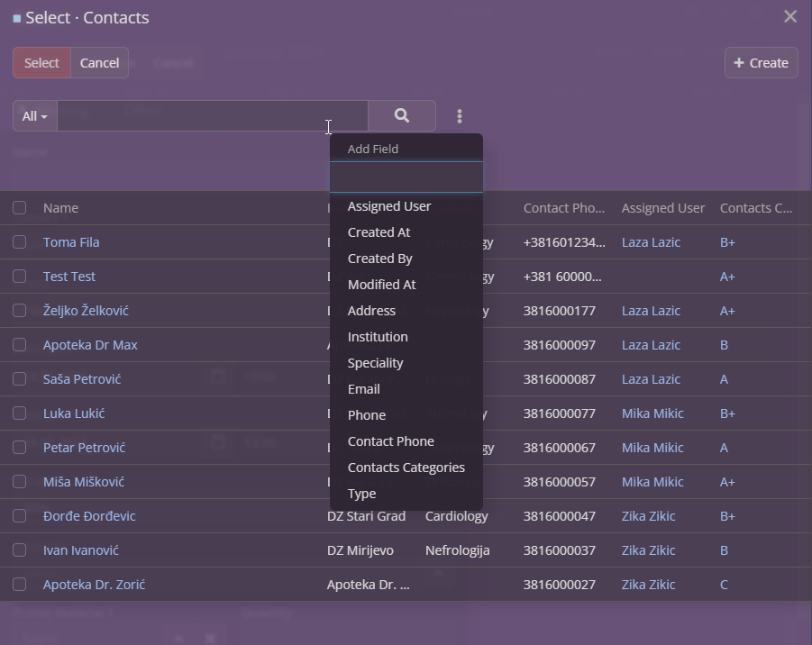Screen dimensions: 812x645
Task: Check the box for Miša Mišković
Action: pyautogui.click(x=19, y=481)
